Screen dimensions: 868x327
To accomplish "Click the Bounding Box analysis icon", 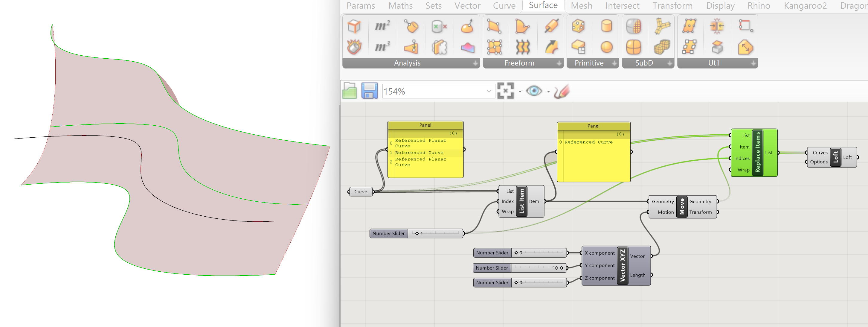I will [x=354, y=26].
